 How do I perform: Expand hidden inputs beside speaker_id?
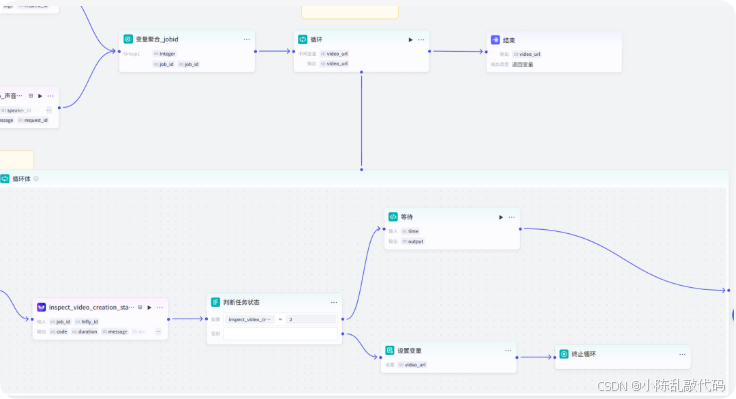click(49, 110)
